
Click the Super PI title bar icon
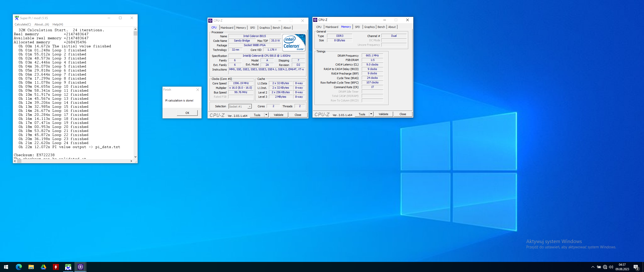click(17, 18)
